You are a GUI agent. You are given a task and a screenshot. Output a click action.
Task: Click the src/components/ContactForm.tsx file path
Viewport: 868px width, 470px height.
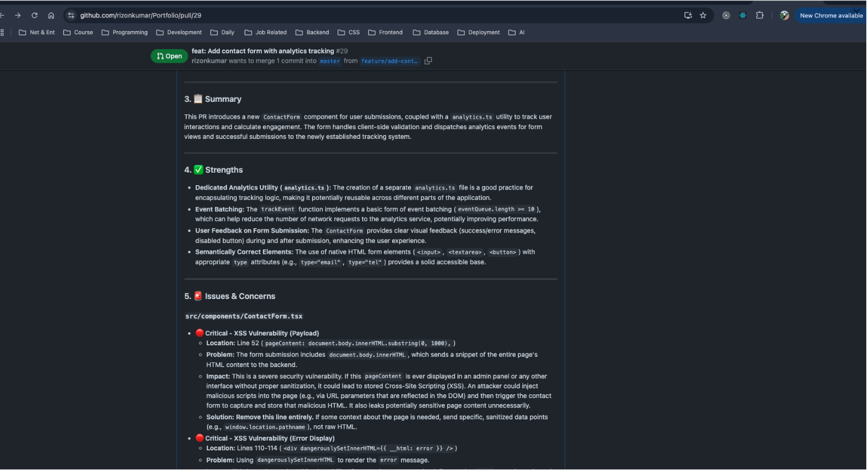coord(244,316)
